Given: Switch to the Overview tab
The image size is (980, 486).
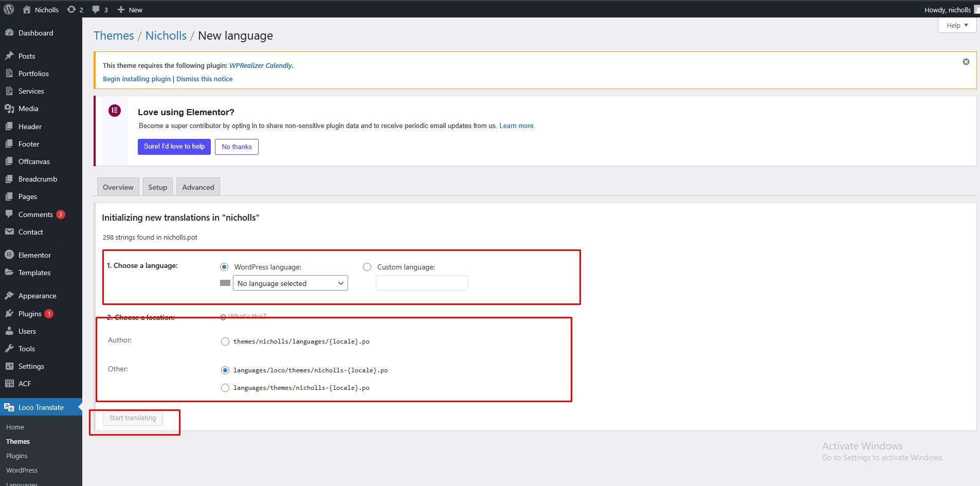Looking at the screenshot, I should click(x=118, y=187).
